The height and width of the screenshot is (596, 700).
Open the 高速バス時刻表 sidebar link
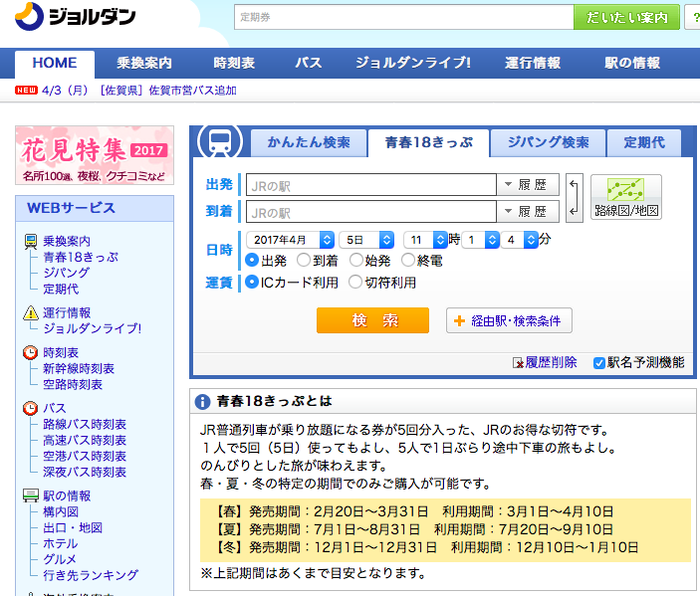tap(85, 441)
